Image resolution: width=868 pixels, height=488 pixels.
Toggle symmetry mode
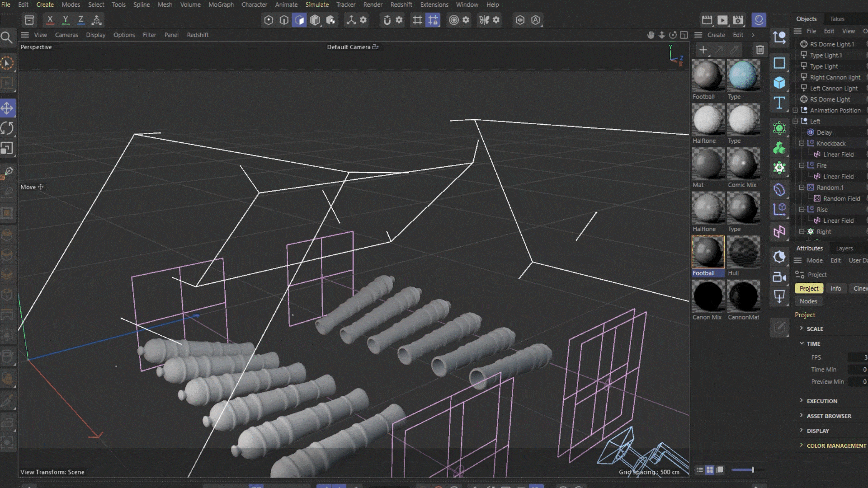(484, 20)
